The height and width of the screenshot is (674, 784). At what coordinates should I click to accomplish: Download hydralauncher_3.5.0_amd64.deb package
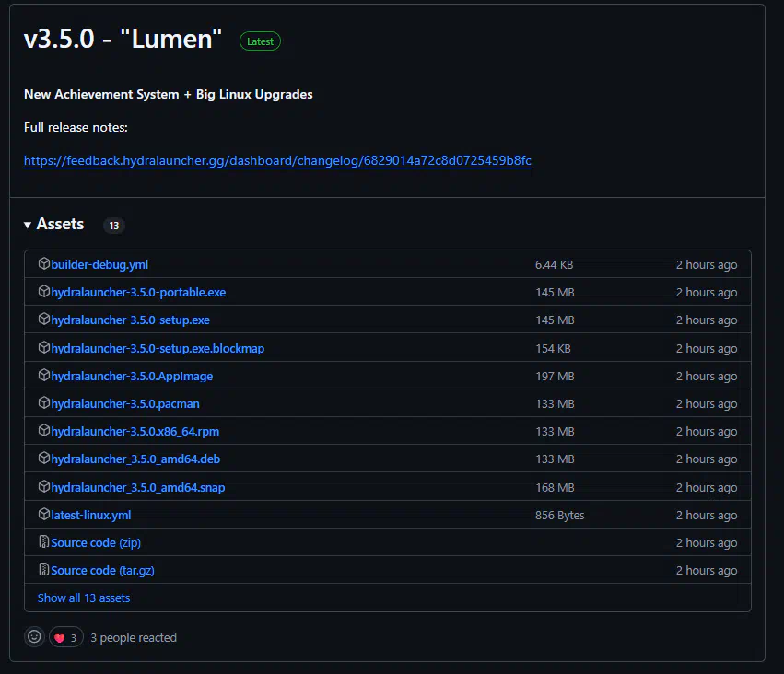coord(135,459)
